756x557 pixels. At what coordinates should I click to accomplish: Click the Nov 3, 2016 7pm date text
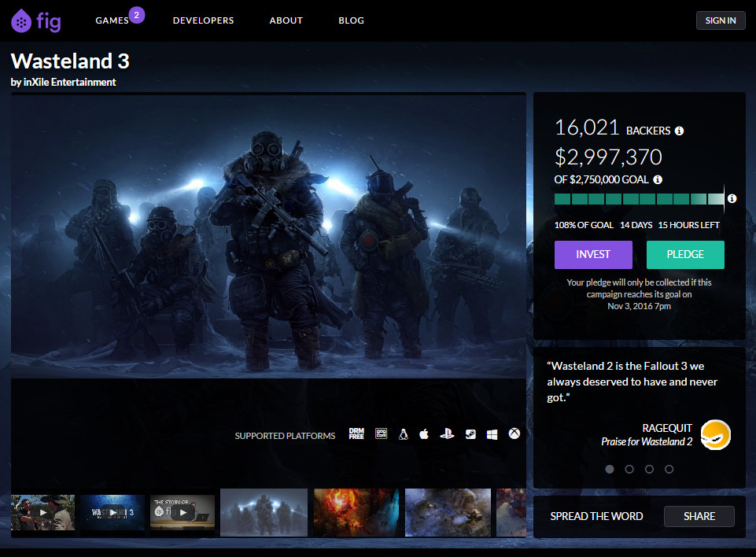639,306
